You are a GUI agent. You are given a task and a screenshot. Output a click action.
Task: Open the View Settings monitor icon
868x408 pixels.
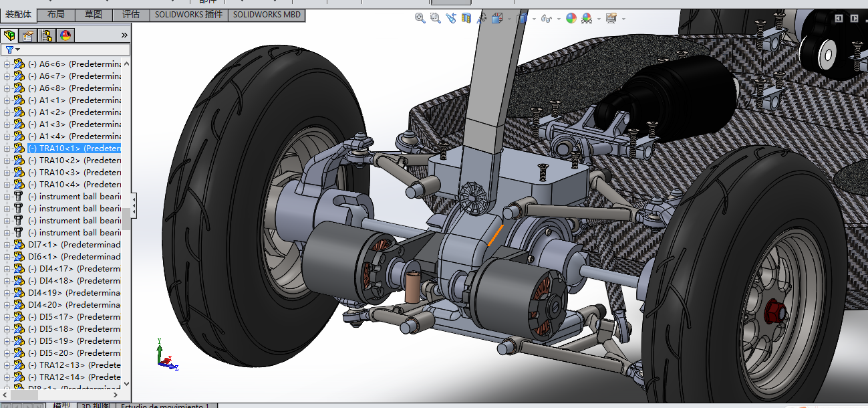coord(611,19)
